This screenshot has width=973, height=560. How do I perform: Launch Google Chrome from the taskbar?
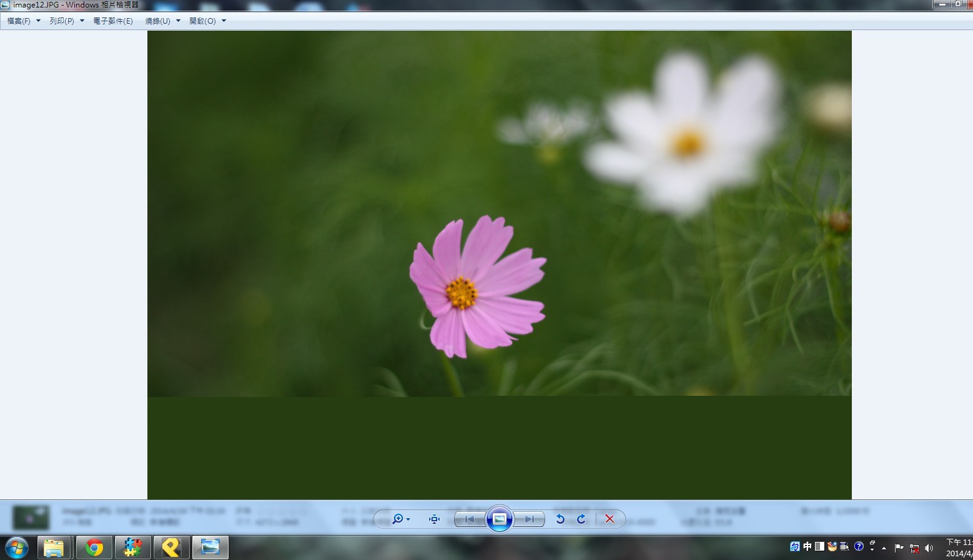click(94, 548)
